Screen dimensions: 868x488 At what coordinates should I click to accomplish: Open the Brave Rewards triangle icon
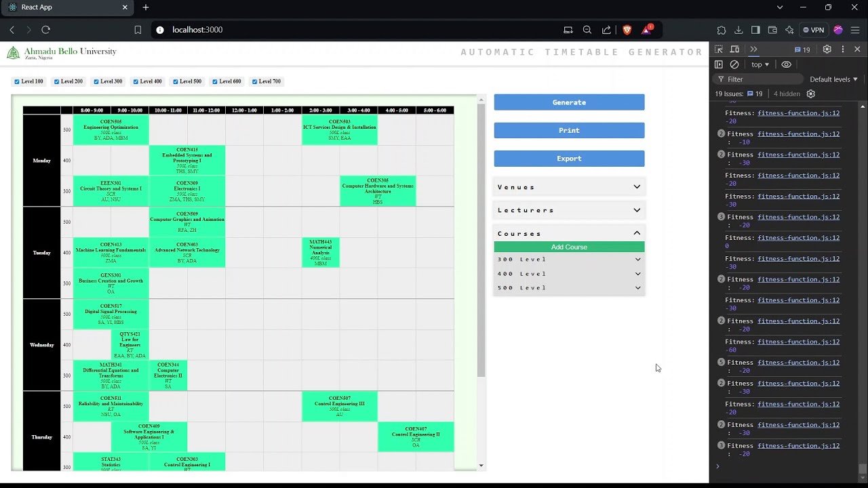(x=647, y=30)
